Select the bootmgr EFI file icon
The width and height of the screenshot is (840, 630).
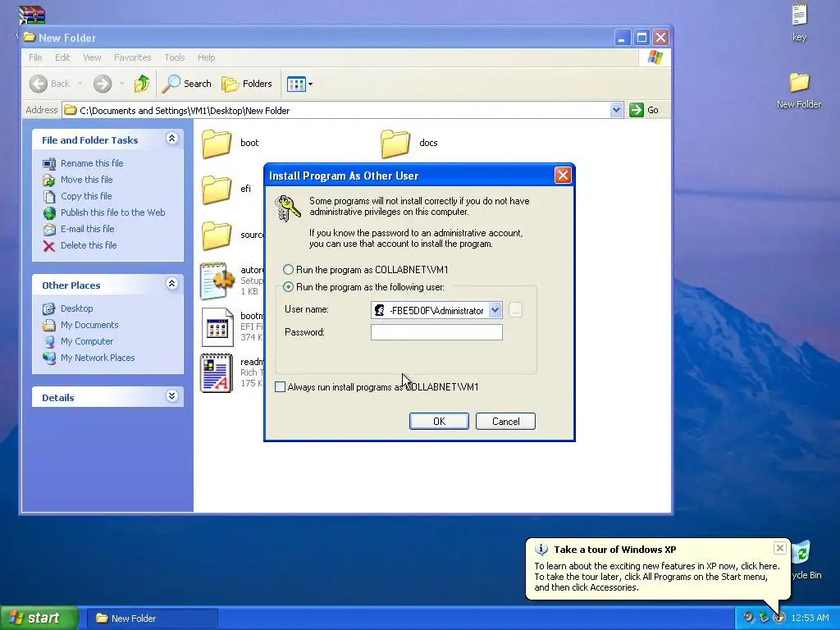point(217,326)
